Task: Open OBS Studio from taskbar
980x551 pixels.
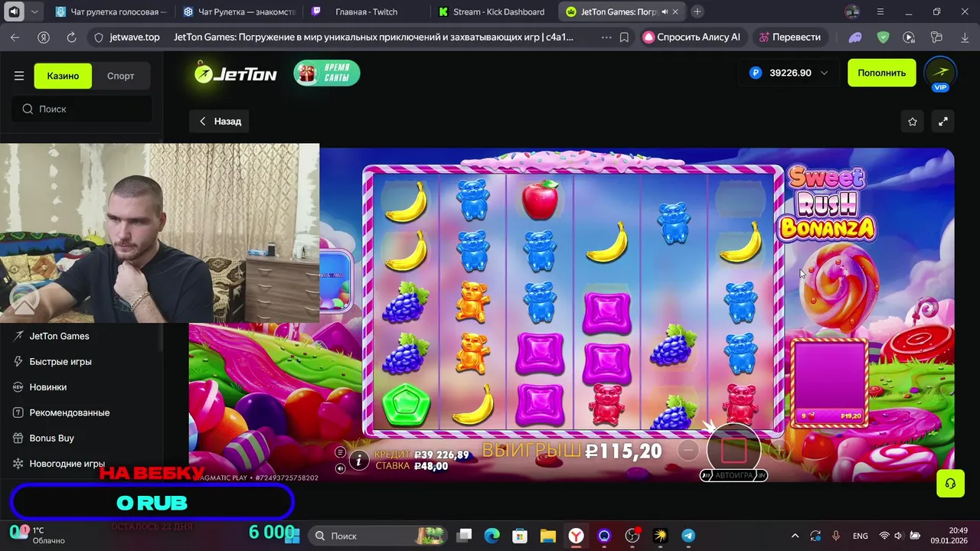Action: click(632, 536)
